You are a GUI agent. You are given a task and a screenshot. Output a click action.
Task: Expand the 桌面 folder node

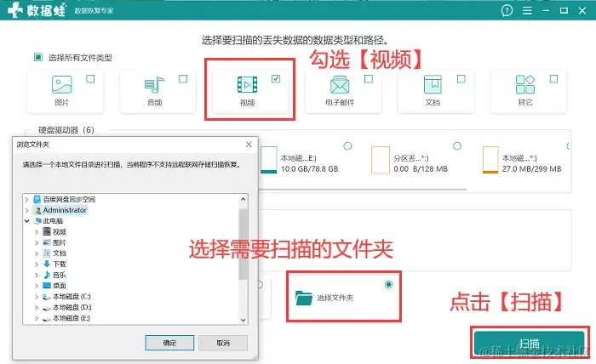tap(37, 286)
